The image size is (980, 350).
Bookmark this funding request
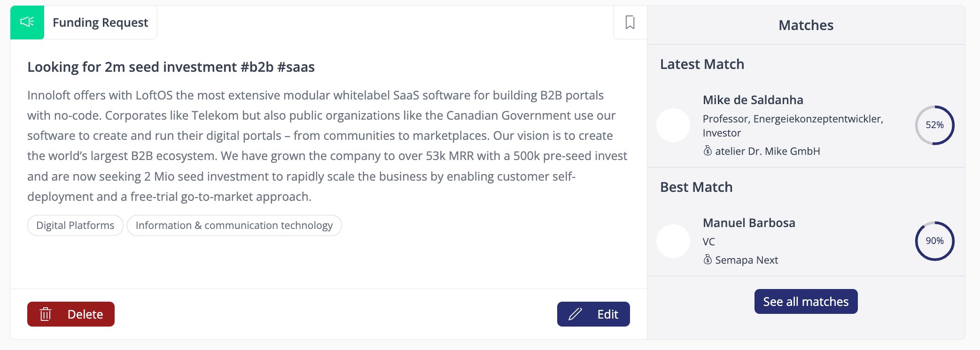630,22
